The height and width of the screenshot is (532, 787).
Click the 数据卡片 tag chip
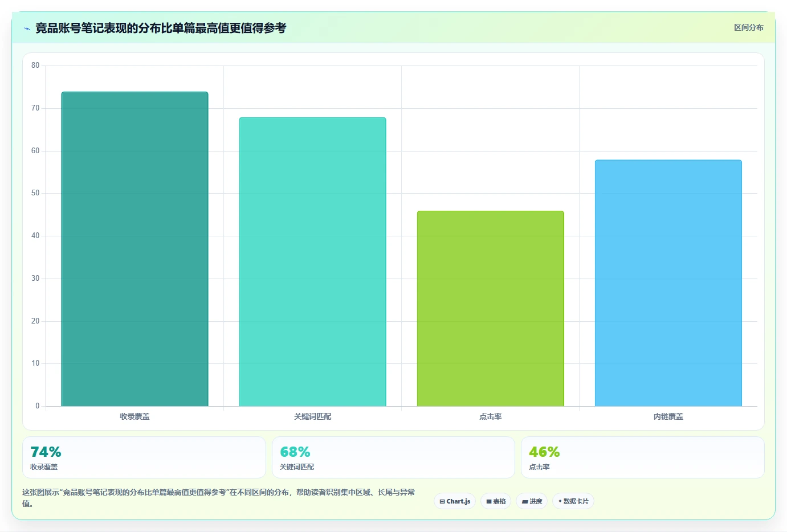573,501
